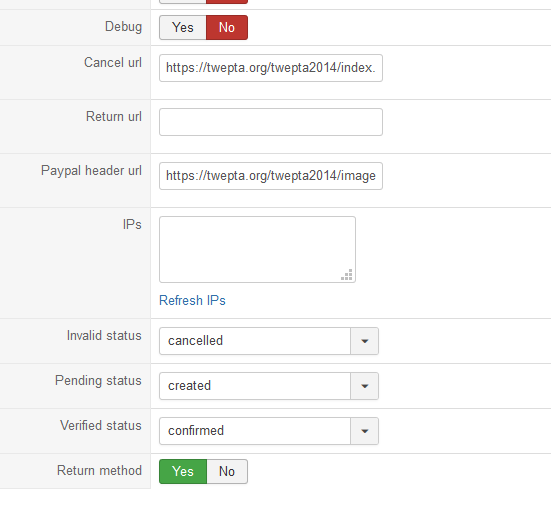Click the Return method label
551x520 pixels.
pos(99,470)
